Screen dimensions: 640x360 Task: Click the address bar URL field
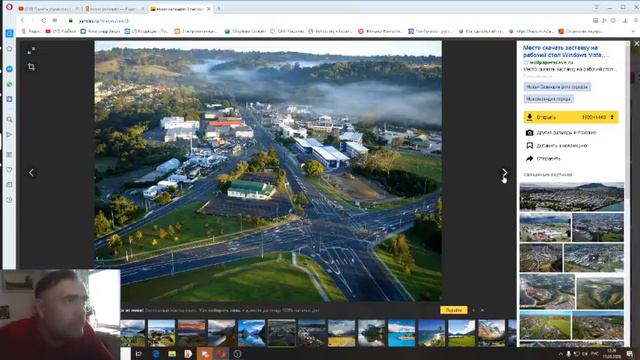pyautogui.click(x=327, y=20)
